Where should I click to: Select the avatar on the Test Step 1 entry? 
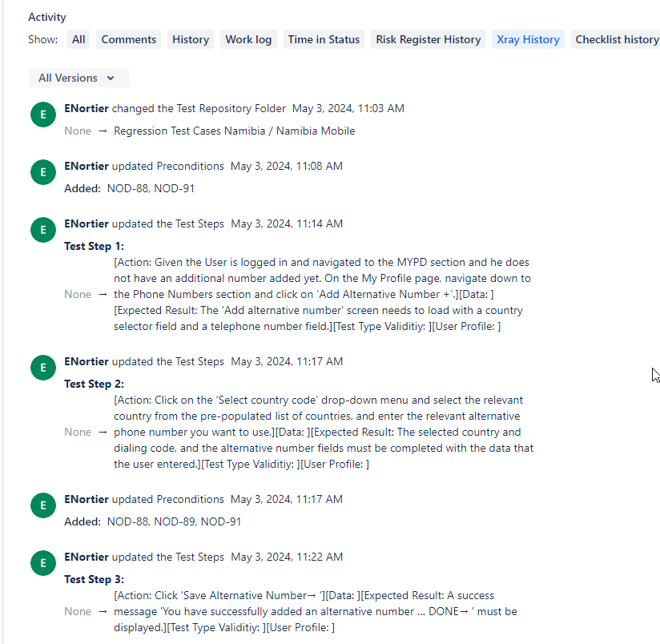coord(42,230)
